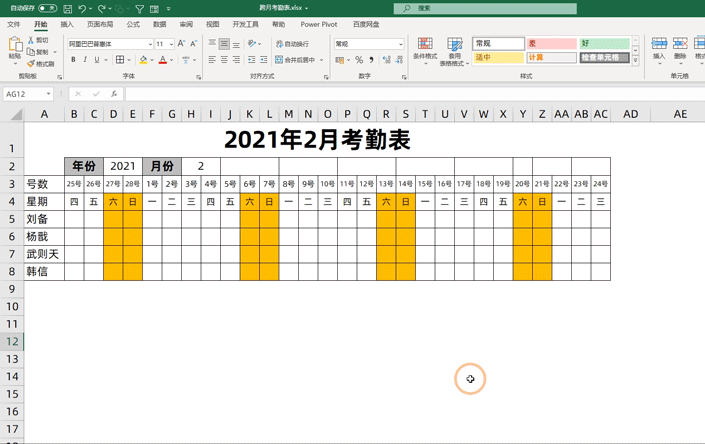Image resolution: width=705 pixels, height=444 pixels.
Task: Apply the 计算 (Calculation) cell style
Action: click(552, 58)
